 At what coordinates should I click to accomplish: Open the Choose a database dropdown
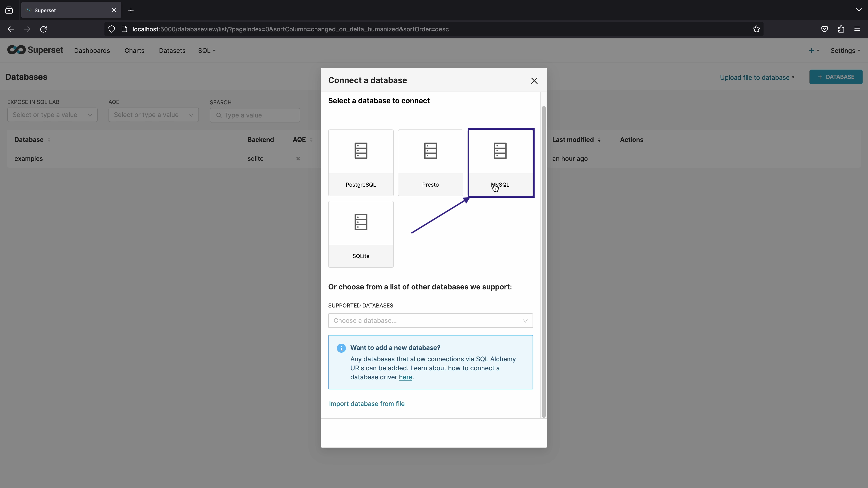430,321
